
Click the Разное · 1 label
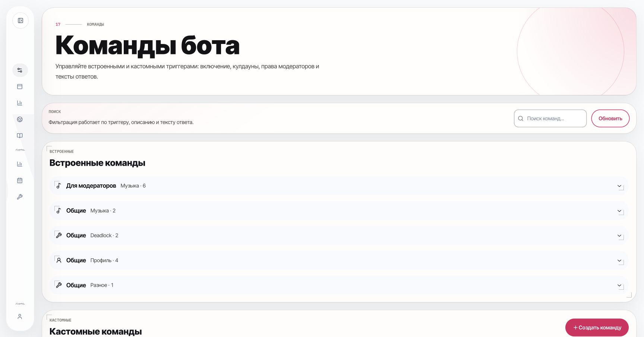(x=102, y=285)
